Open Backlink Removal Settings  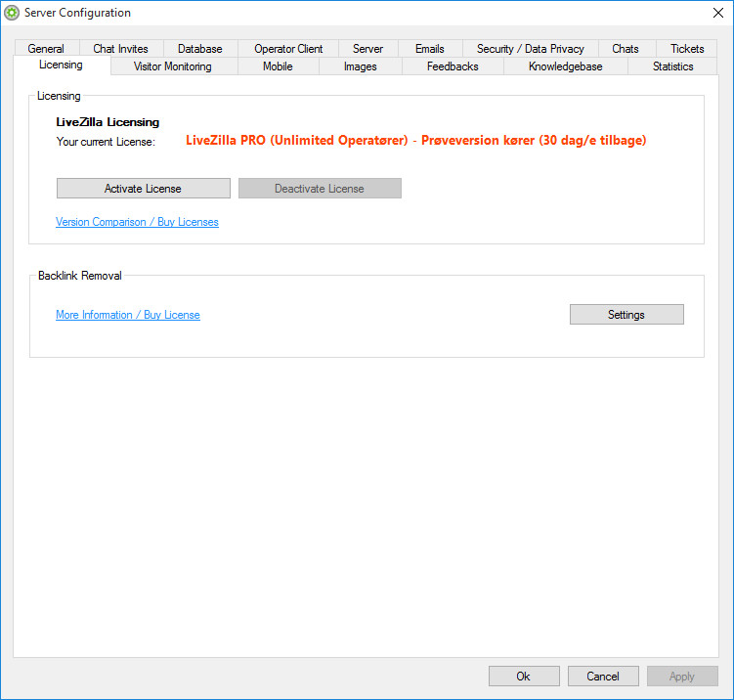pos(626,314)
